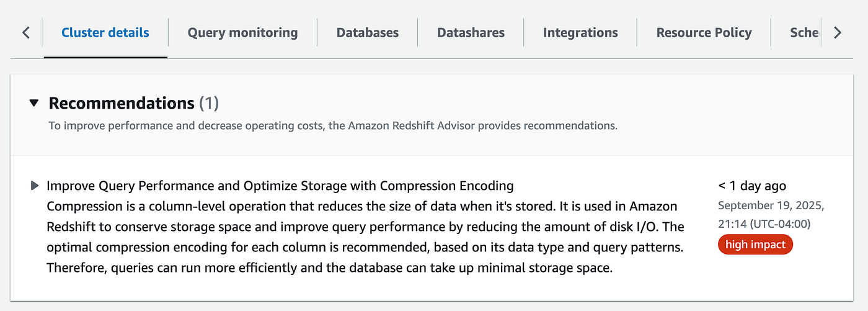Click the recommendations count (1)
This screenshot has height=311, width=868.
pos(209,103)
